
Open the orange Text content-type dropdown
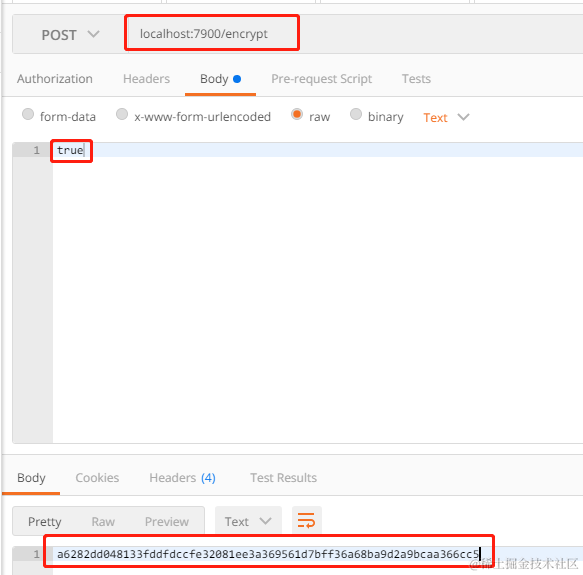446,118
